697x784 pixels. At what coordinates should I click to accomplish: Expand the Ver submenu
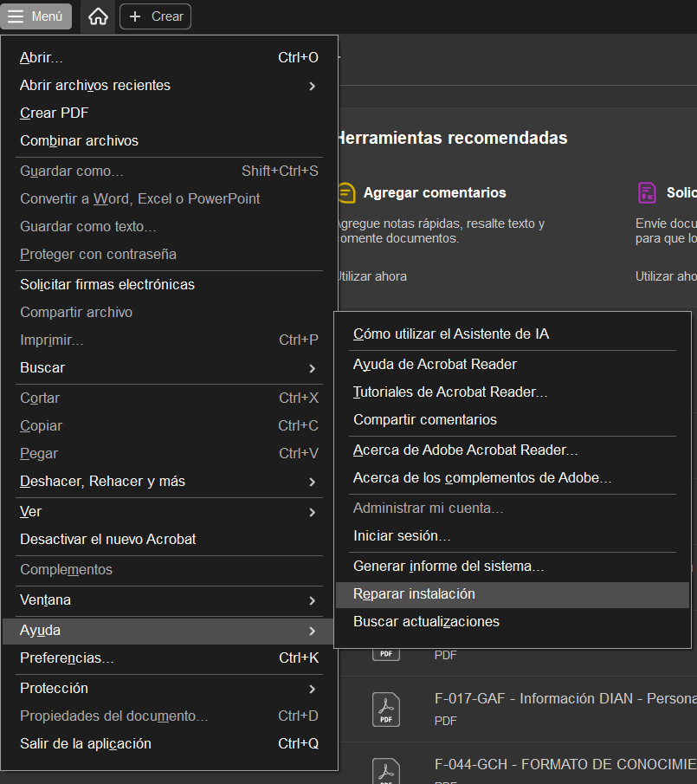tap(169, 511)
